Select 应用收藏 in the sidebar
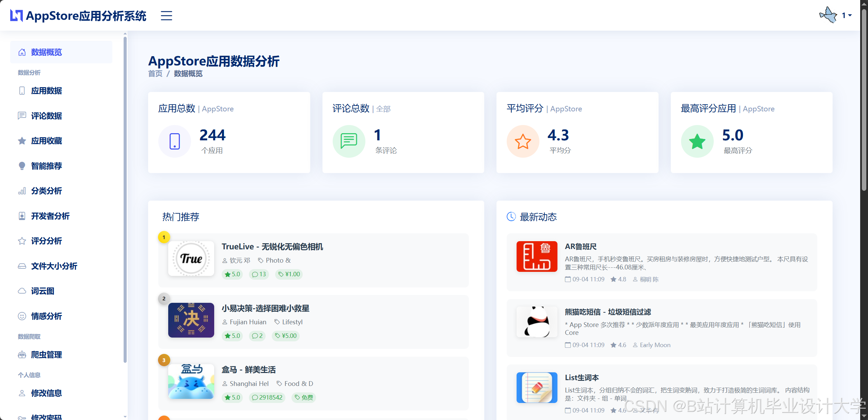This screenshot has width=868, height=420. pyautogui.click(x=46, y=141)
